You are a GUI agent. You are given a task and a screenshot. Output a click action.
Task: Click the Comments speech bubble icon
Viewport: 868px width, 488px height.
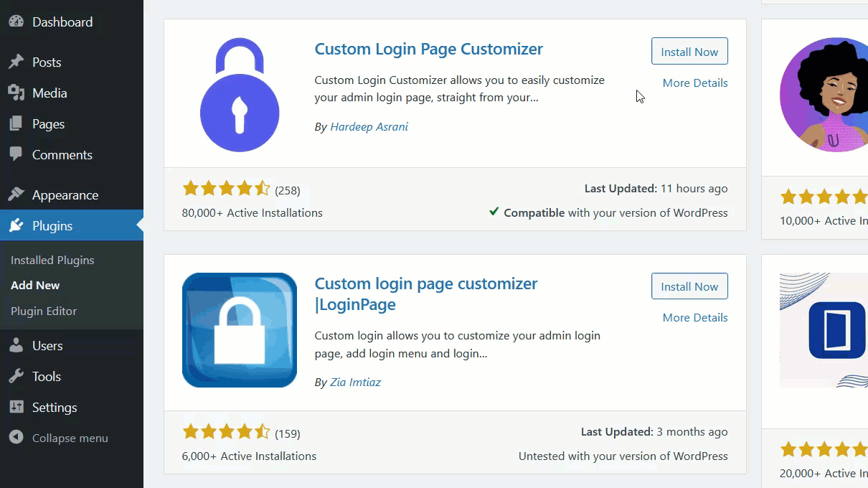click(x=16, y=154)
